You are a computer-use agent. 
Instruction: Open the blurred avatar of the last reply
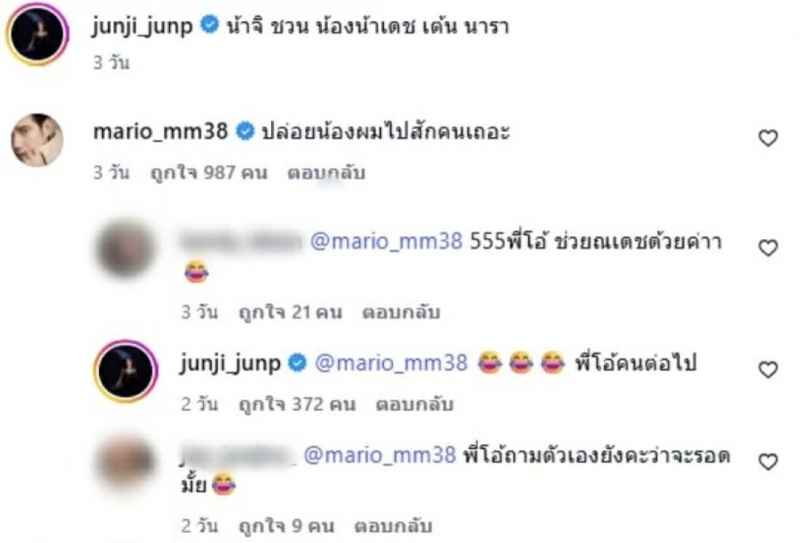[x=126, y=462]
